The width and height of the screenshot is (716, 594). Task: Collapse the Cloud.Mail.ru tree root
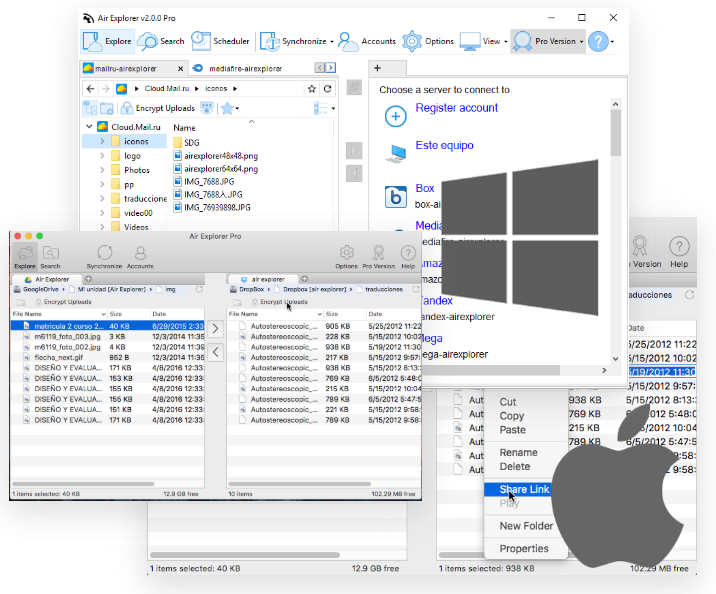pyautogui.click(x=89, y=126)
